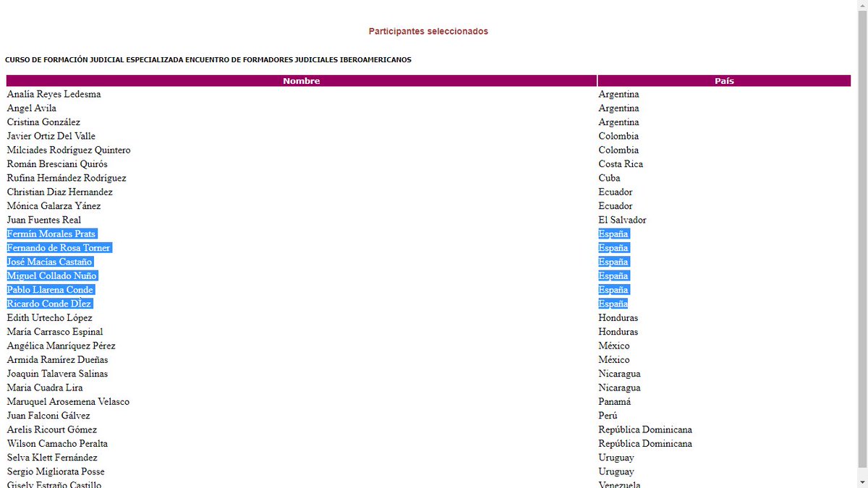868x488 pixels.
Task: Click Nicaragua cell for Maria Cuadra Lira
Action: click(x=620, y=388)
